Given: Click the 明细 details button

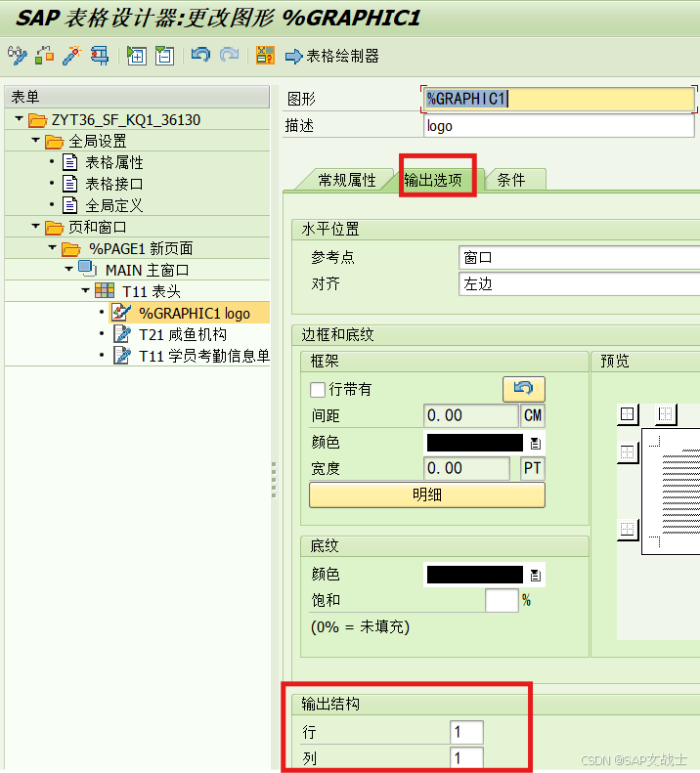Looking at the screenshot, I should [x=426, y=494].
